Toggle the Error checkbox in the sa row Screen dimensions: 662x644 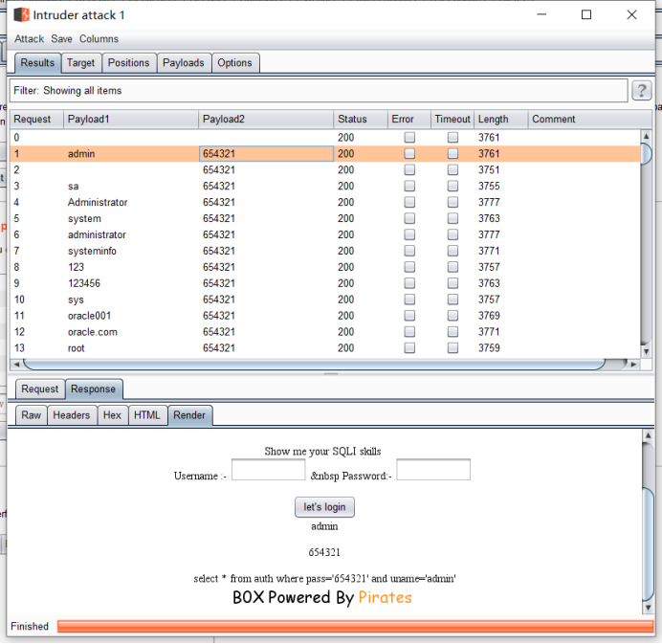[409, 186]
